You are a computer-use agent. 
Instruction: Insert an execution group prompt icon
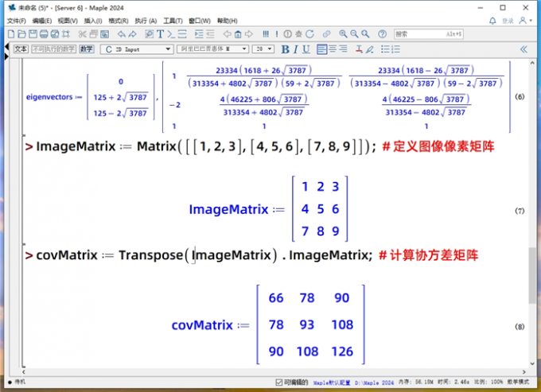coord(171,33)
